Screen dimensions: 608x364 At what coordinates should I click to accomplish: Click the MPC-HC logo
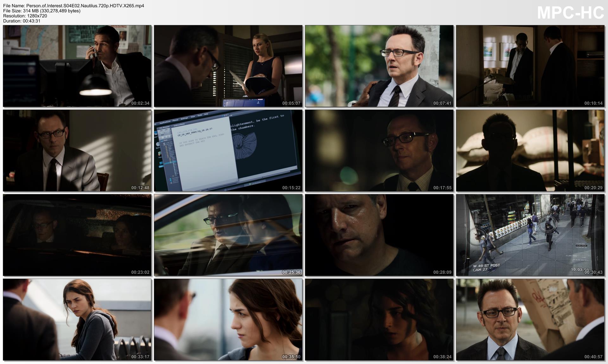point(570,13)
